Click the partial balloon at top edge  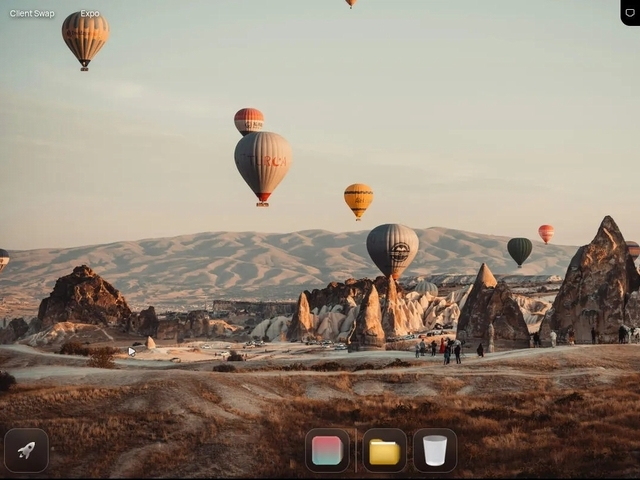coord(351,3)
